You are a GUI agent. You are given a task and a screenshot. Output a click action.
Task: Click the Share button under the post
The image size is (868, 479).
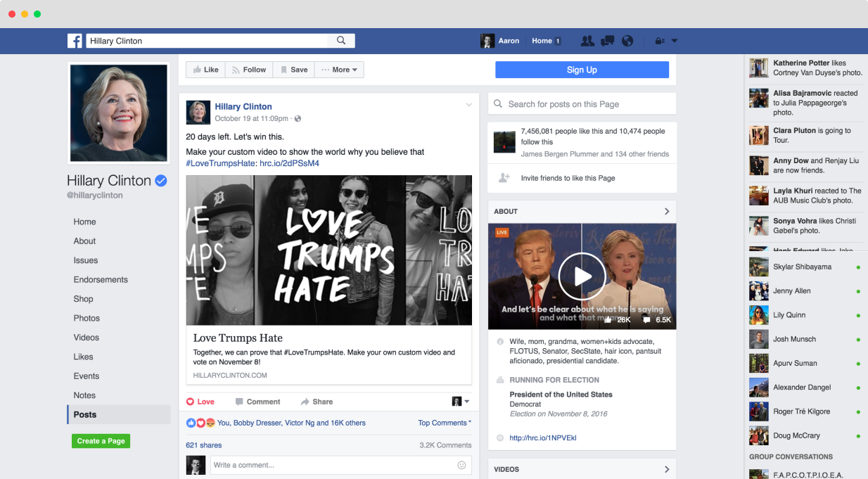(x=317, y=402)
